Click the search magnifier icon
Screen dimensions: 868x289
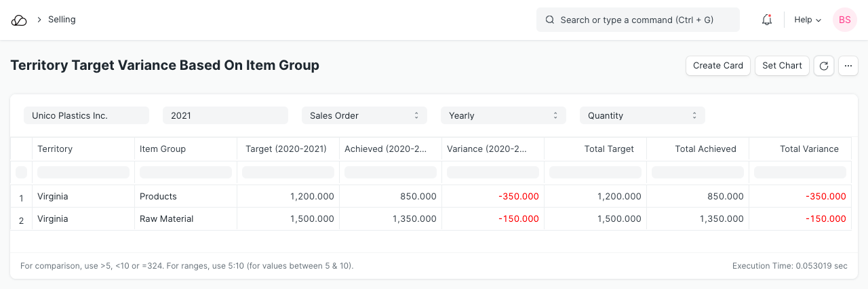point(550,20)
